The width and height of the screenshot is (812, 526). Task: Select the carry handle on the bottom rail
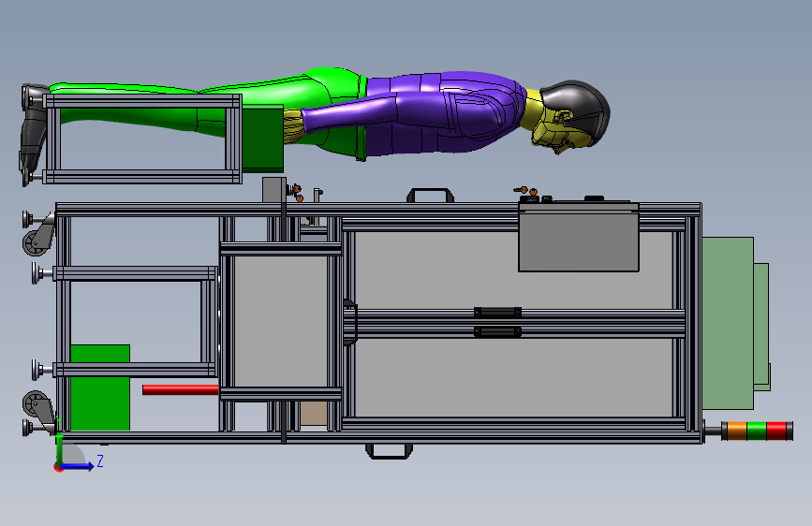pos(390,451)
